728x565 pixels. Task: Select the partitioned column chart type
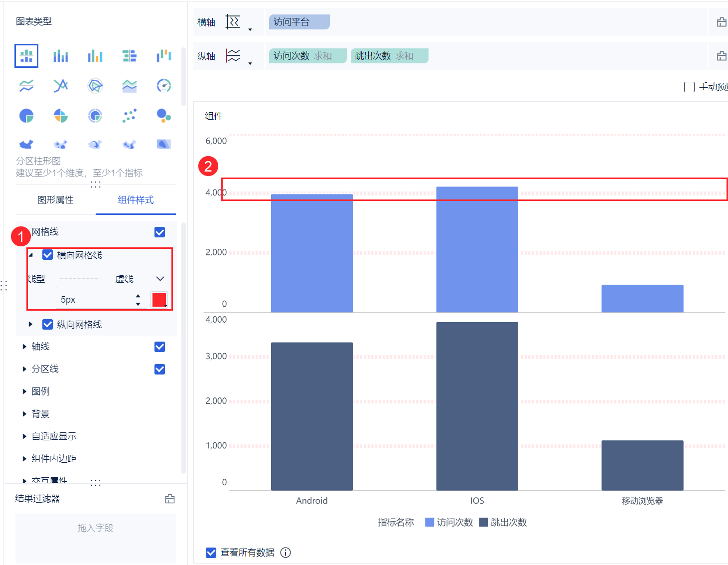(26, 56)
